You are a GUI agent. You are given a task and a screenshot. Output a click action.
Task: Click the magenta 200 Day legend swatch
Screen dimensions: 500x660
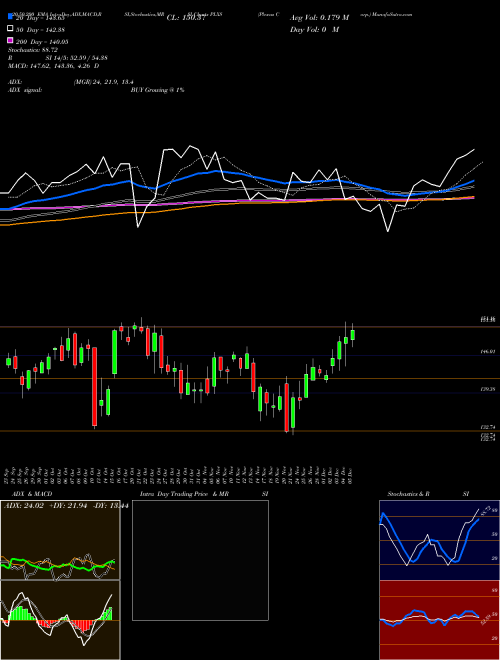(10, 40)
